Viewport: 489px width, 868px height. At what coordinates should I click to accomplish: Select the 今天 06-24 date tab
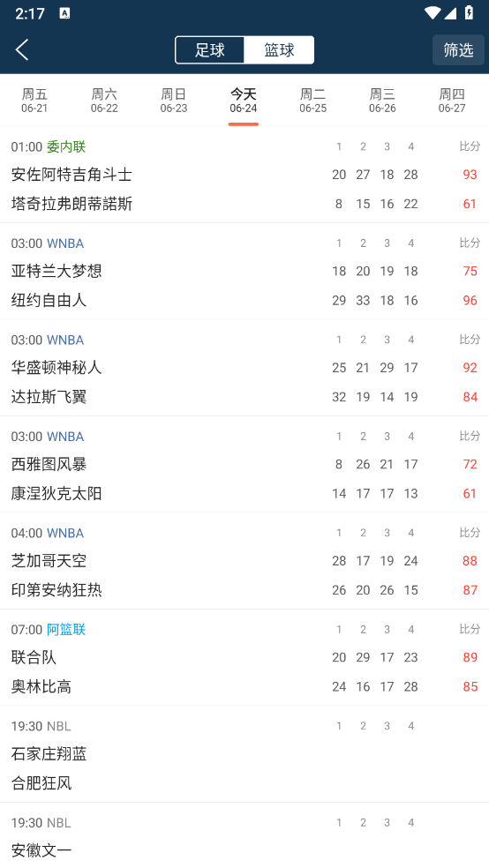pyautogui.click(x=244, y=101)
